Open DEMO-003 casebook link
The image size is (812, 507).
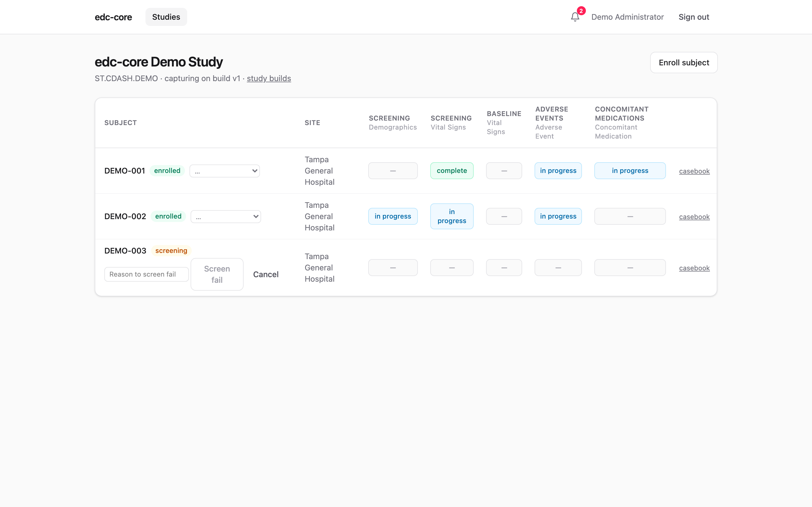point(694,268)
